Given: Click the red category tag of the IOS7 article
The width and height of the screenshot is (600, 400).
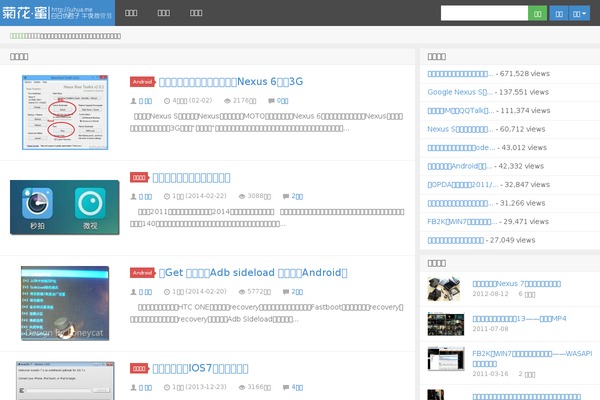Looking at the screenshot, I should [139, 368].
